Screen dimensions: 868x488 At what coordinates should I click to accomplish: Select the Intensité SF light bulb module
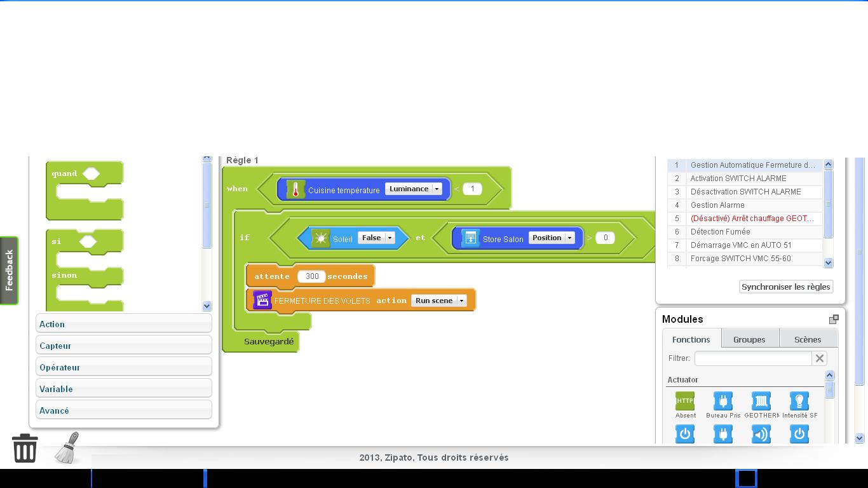(799, 401)
